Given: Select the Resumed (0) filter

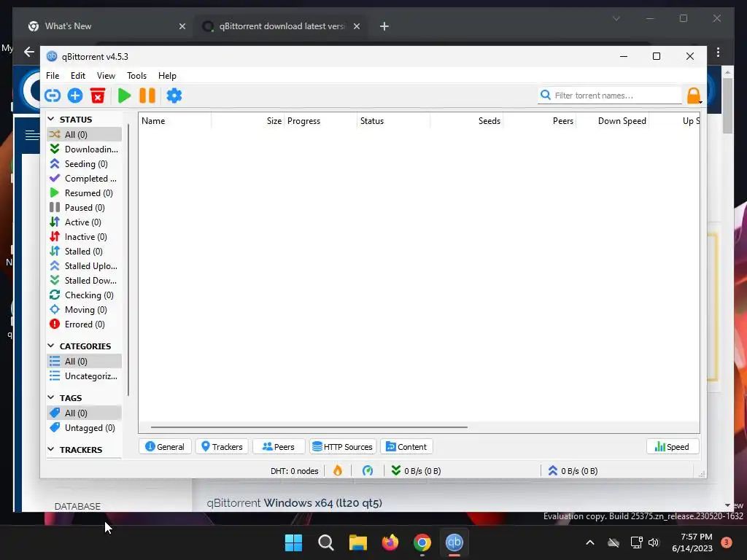Looking at the screenshot, I should 85,192.
